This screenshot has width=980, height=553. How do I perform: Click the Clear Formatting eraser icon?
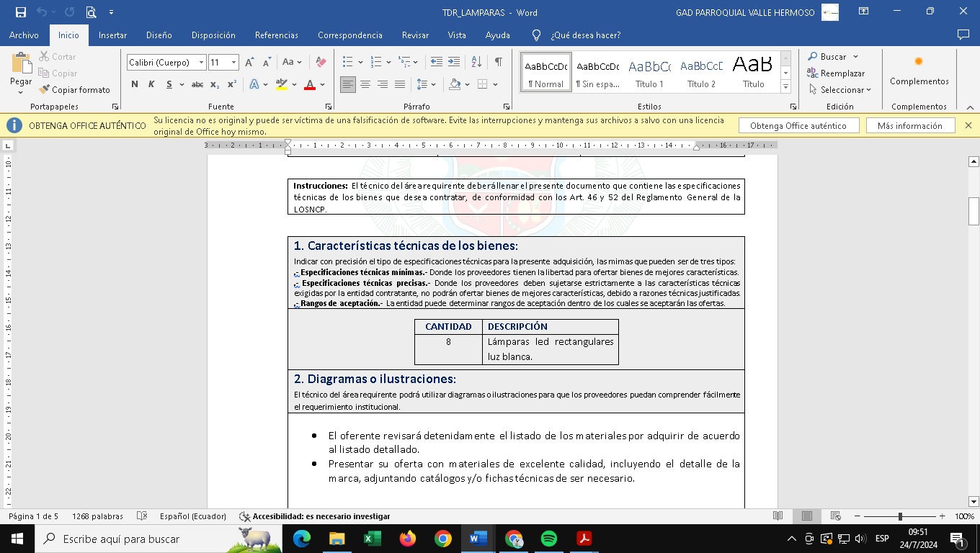321,63
